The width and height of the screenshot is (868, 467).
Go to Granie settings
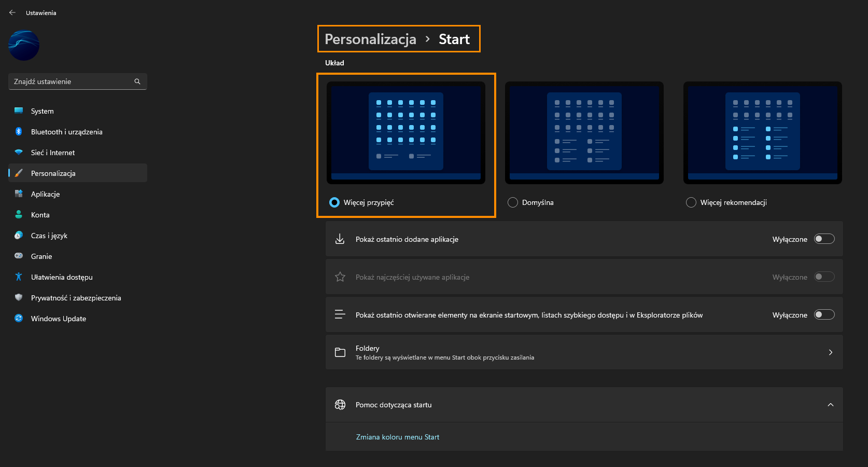click(x=78, y=256)
